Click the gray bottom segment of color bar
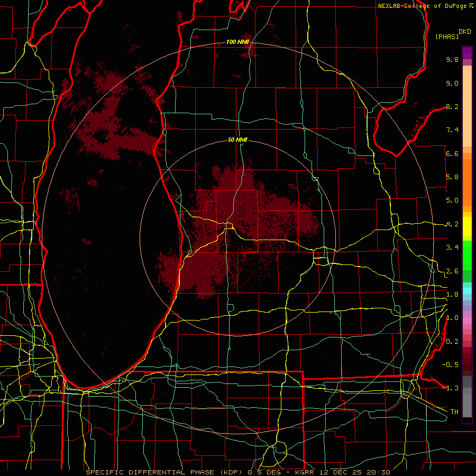The width and height of the screenshot is (476, 476). point(467,402)
